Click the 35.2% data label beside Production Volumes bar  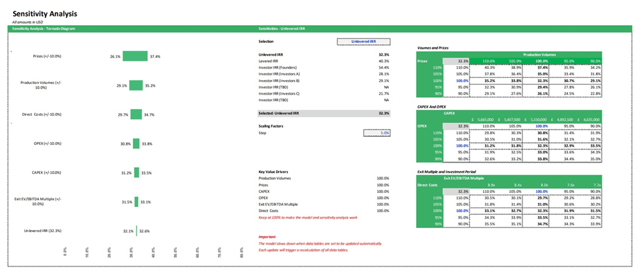(x=149, y=86)
